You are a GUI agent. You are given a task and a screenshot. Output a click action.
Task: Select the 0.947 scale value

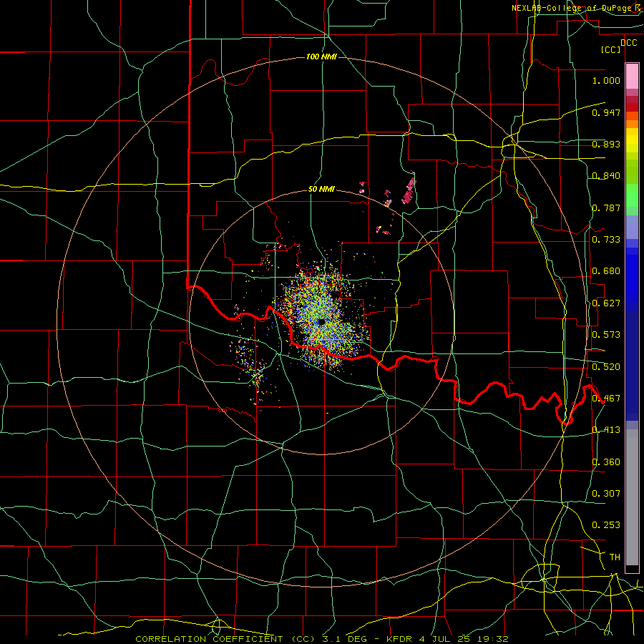606,112
